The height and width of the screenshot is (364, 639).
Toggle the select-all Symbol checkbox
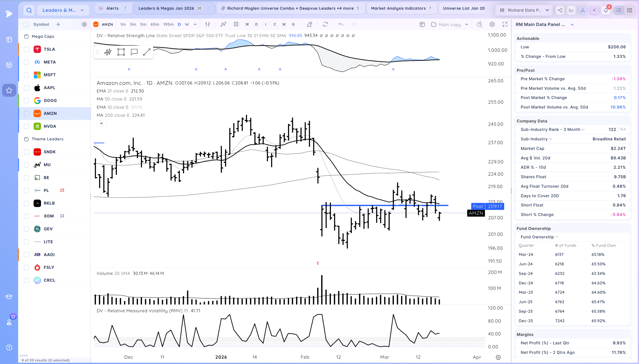(26, 24)
